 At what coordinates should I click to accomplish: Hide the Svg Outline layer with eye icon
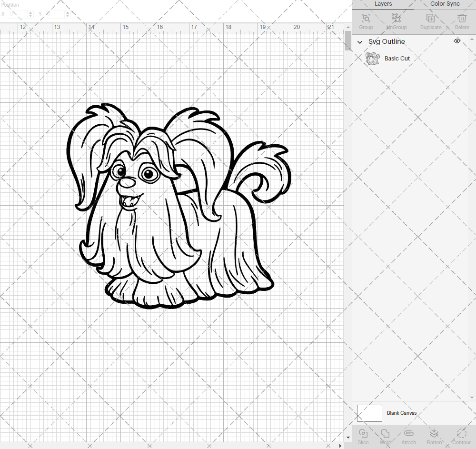[457, 41]
